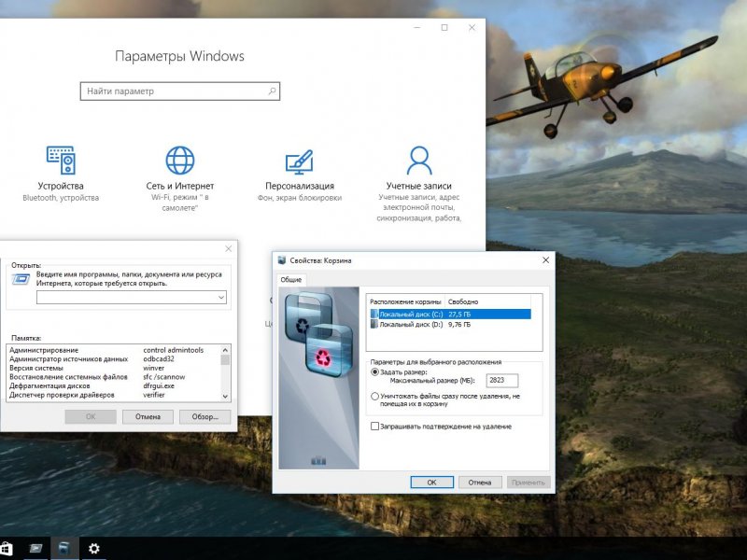Open Network & Internet (Сеть и Интернет) globe icon
Screen dimensions: 747x560
pos(179,160)
